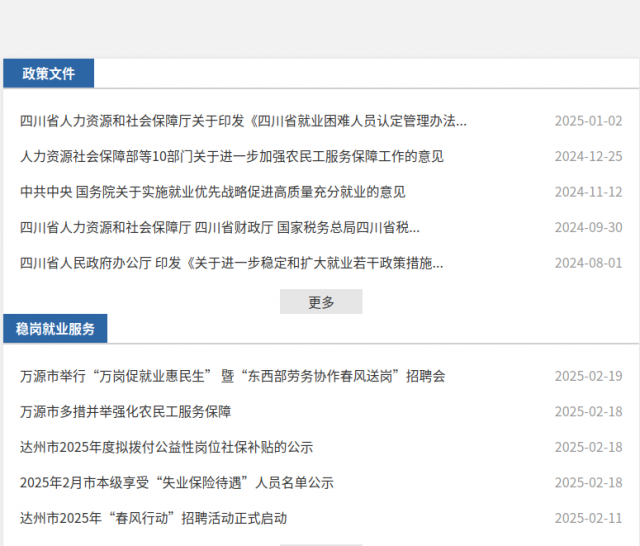
Task: Open the 稳岗就业服务 section header
Action: click(55, 329)
